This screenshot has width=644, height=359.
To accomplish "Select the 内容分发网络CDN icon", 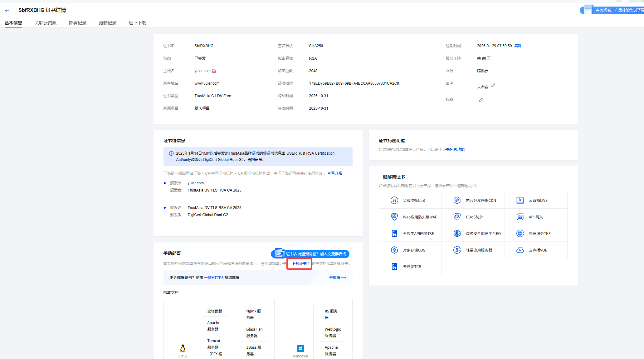I will tap(457, 200).
